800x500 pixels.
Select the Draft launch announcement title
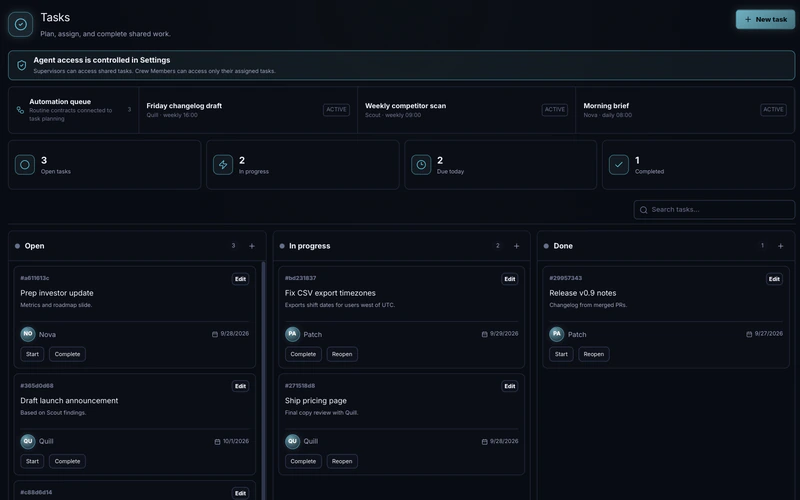[x=69, y=401]
